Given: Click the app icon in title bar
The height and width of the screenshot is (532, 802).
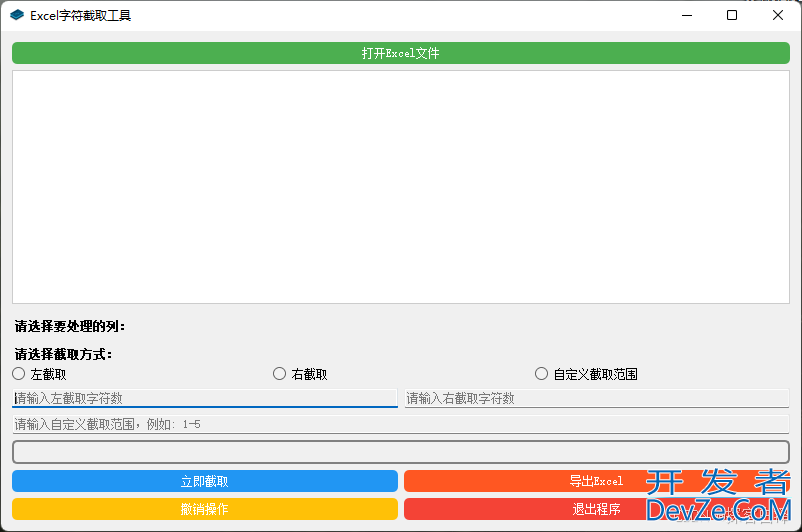Looking at the screenshot, I should [x=17, y=16].
